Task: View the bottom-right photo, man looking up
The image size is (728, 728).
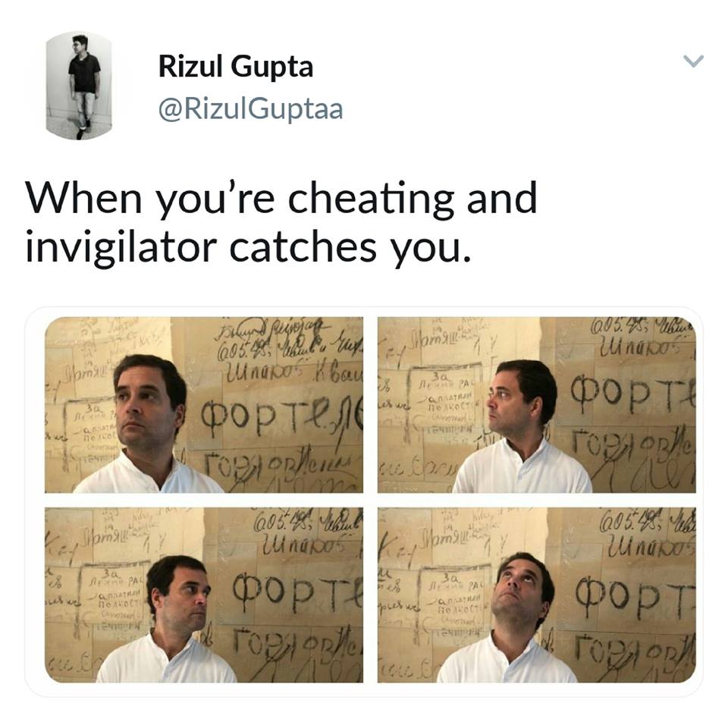Action: 537,595
